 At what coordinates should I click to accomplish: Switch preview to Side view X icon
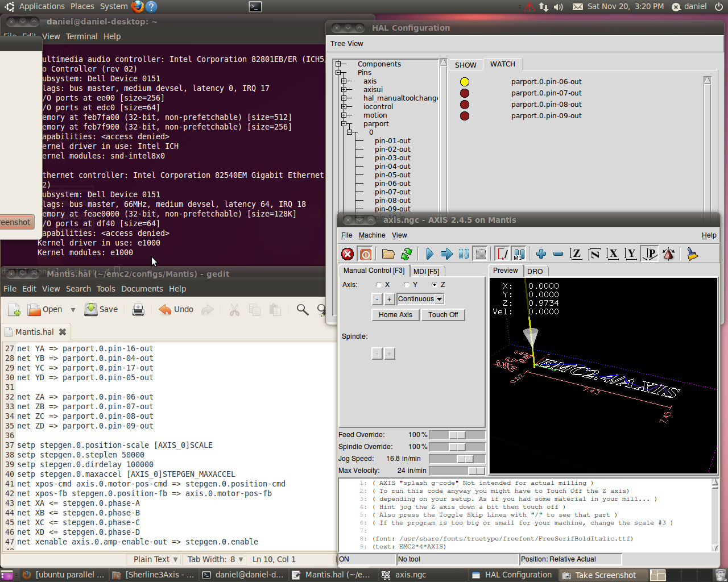(613, 254)
